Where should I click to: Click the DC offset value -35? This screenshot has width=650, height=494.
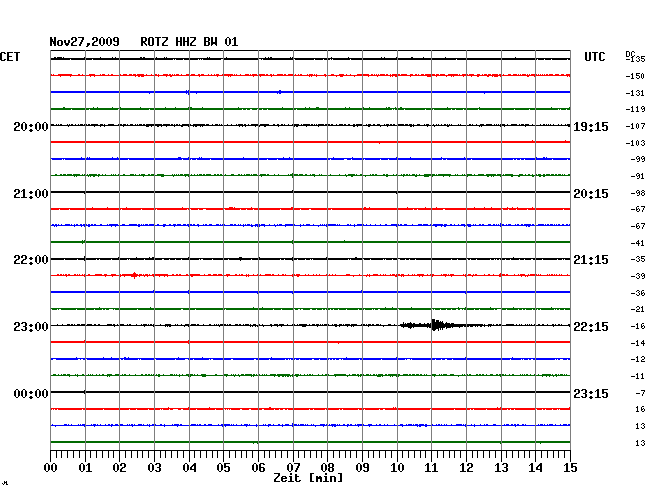tap(638, 259)
